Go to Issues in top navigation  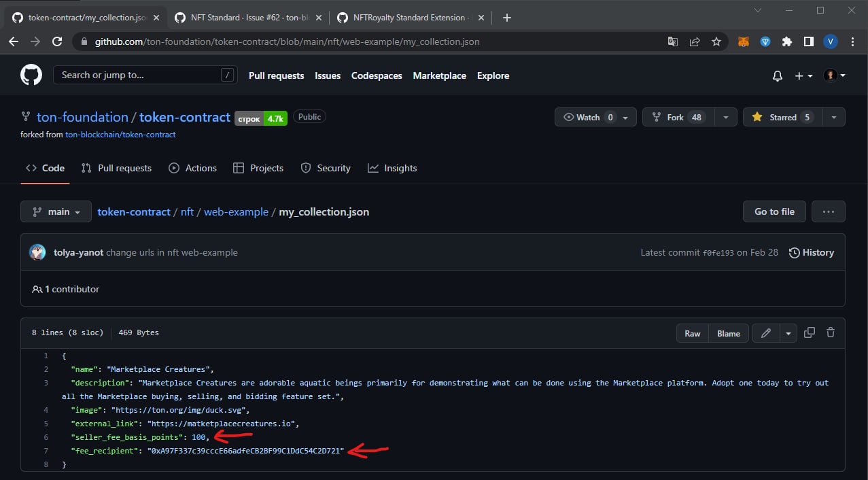328,75
